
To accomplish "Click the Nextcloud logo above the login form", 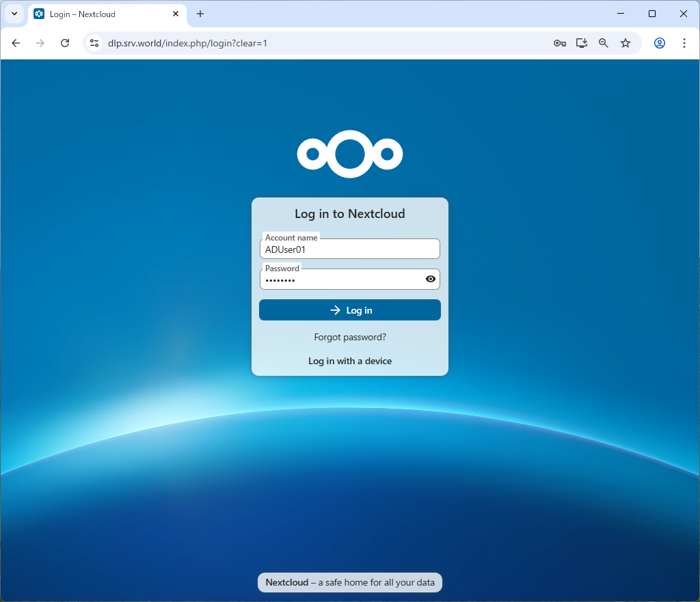I will (x=349, y=154).
